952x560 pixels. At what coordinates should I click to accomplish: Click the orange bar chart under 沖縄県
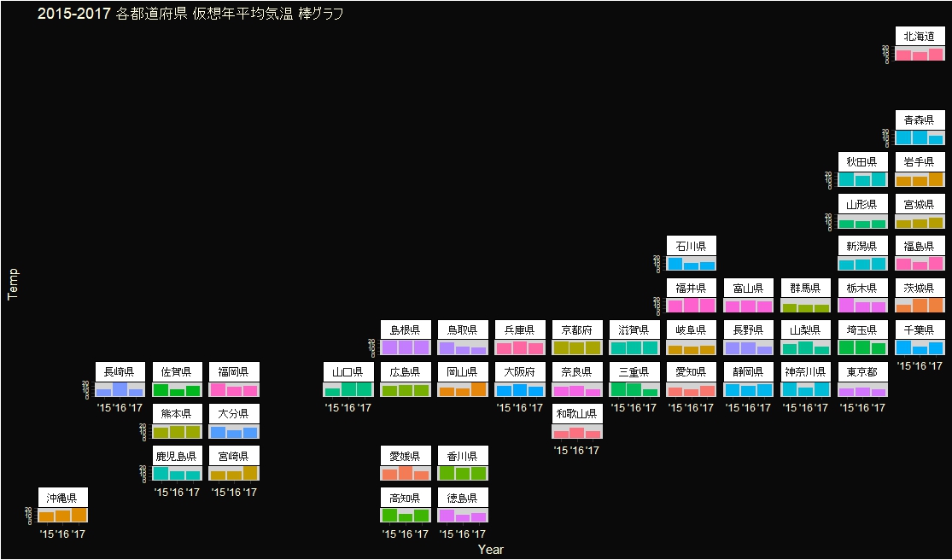tap(62, 515)
